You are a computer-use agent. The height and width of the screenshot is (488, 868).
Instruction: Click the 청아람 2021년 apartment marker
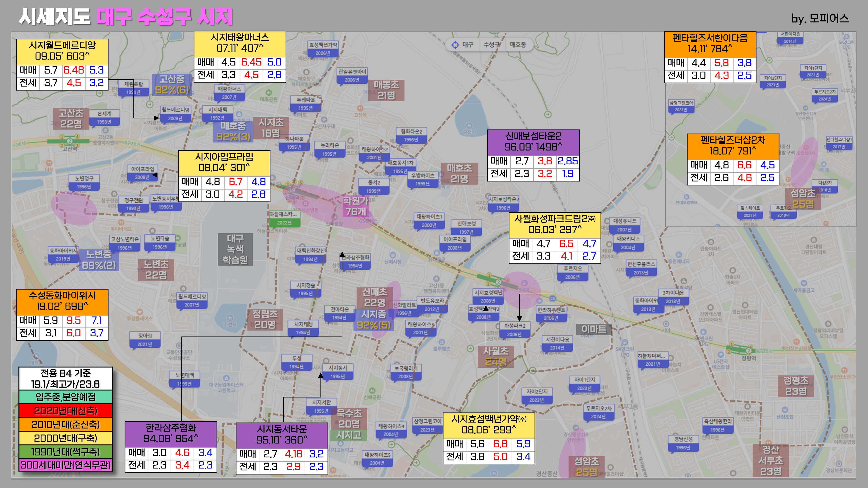pos(145,340)
